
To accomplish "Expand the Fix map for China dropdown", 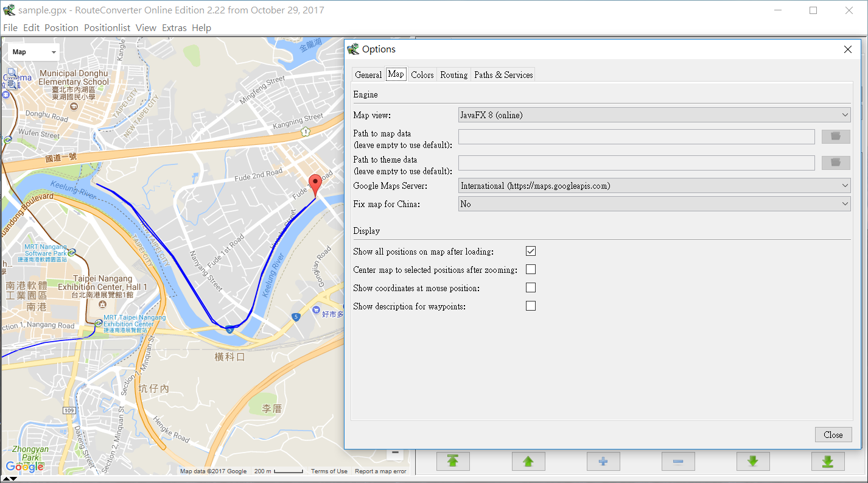I will (654, 204).
